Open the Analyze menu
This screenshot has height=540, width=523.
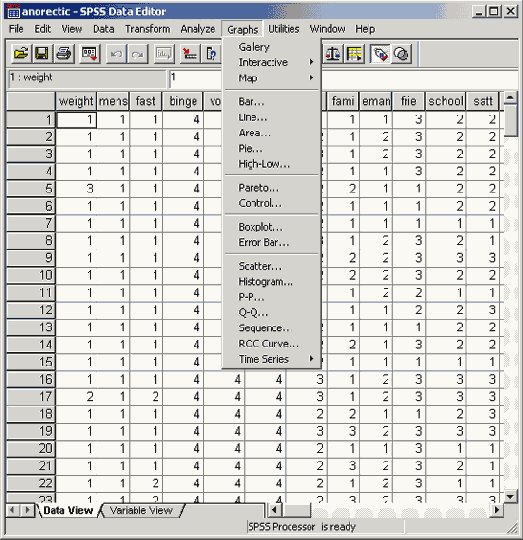(198, 29)
